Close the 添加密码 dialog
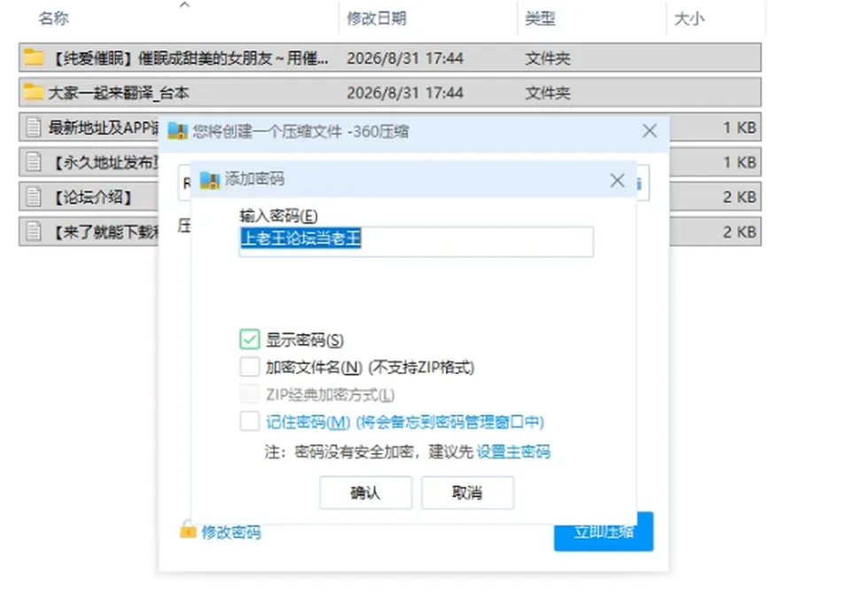This screenshot has width=851, height=616. coord(617,180)
